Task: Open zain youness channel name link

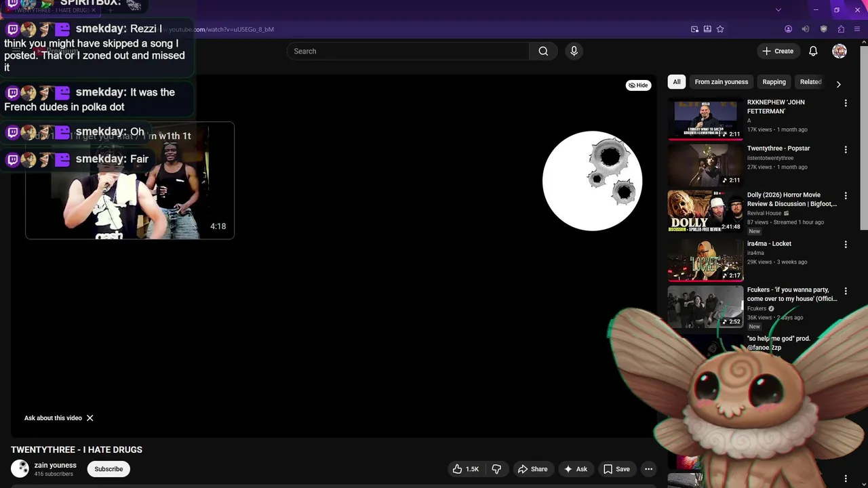Action: pos(56,465)
